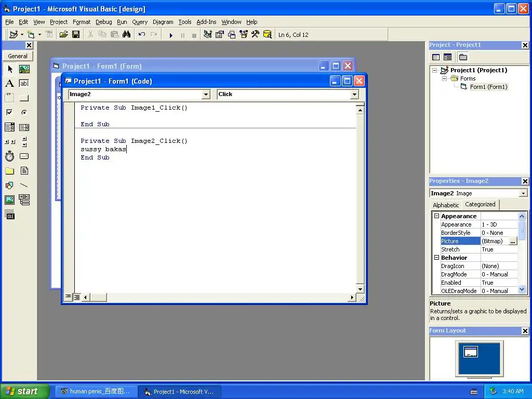Open the Add Project dropdown arrow

click(x=22, y=34)
